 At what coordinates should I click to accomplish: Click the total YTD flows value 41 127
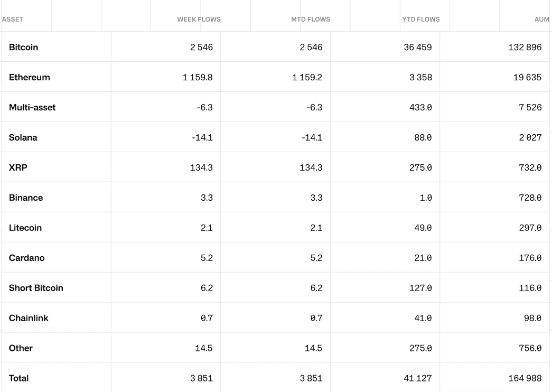click(x=417, y=378)
